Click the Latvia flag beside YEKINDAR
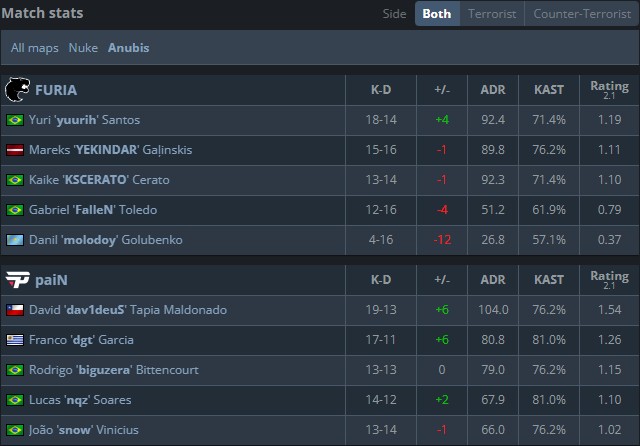This screenshot has width=640, height=446. coord(15,150)
